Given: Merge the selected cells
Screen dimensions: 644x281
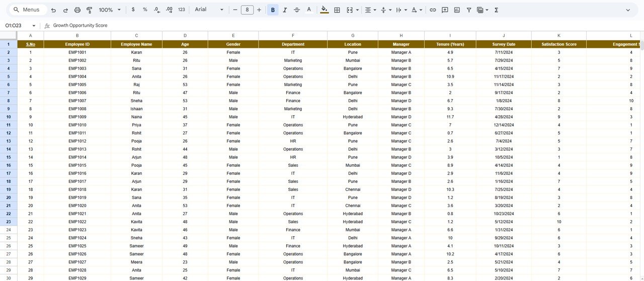Looking at the screenshot, I should 350,10.
